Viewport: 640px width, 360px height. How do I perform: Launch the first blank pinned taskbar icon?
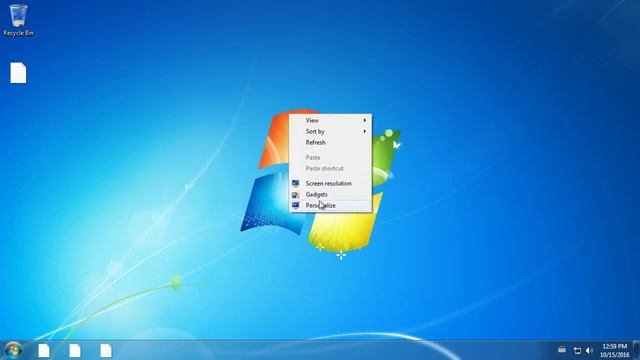coord(44,350)
